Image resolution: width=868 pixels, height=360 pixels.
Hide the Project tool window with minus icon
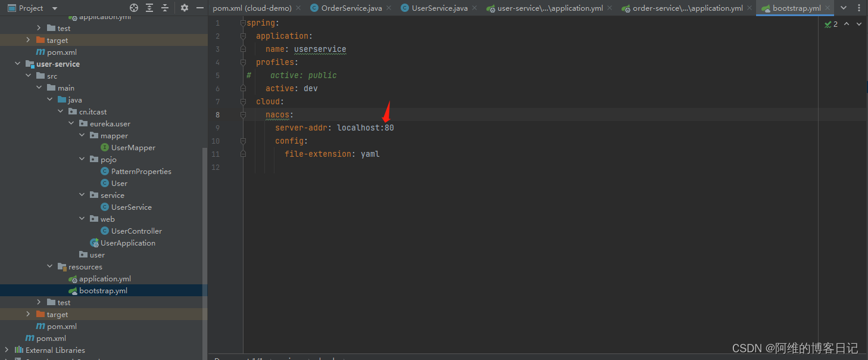pyautogui.click(x=199, y=8)
